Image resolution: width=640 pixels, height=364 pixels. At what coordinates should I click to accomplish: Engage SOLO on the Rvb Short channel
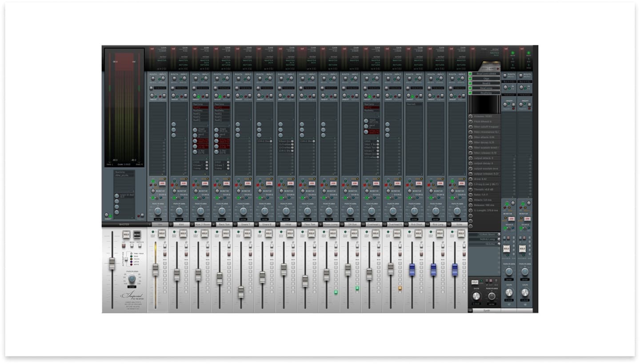(418, 233)
